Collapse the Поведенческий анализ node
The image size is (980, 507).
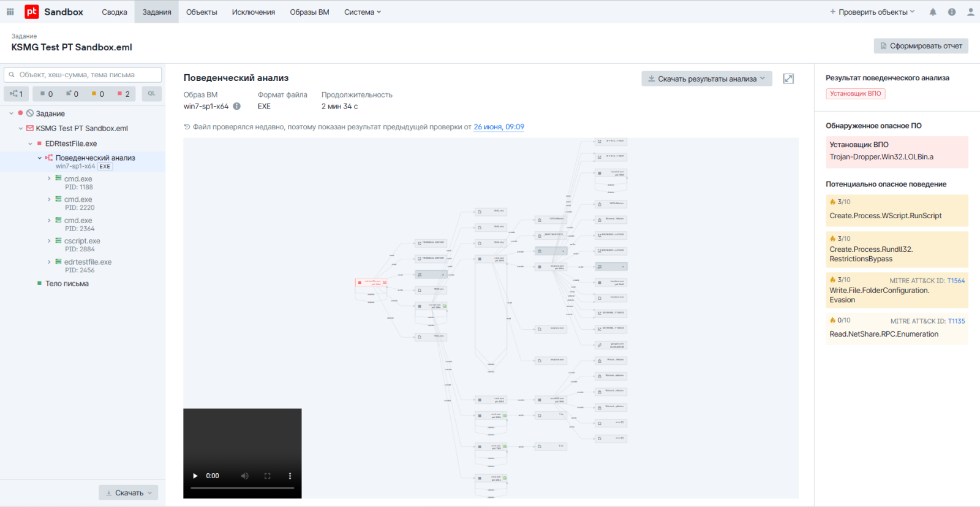coord(40,158)
